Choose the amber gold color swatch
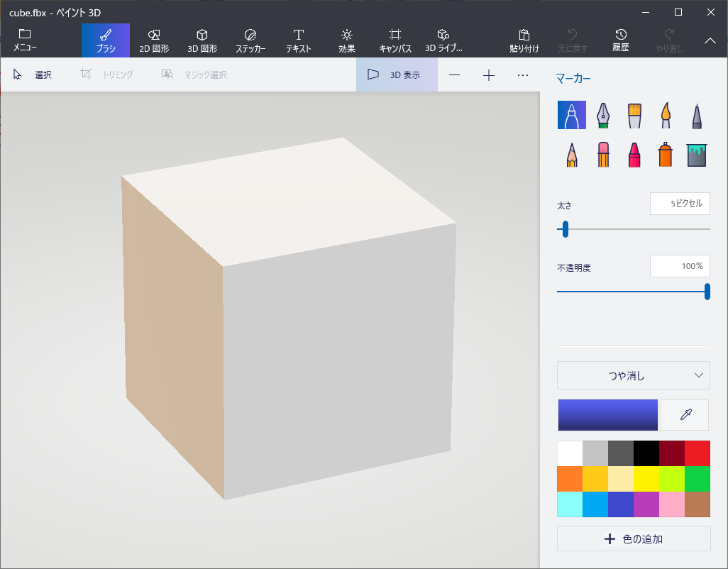The height and width of the screenshot is (569, 728). pos(595,478)
